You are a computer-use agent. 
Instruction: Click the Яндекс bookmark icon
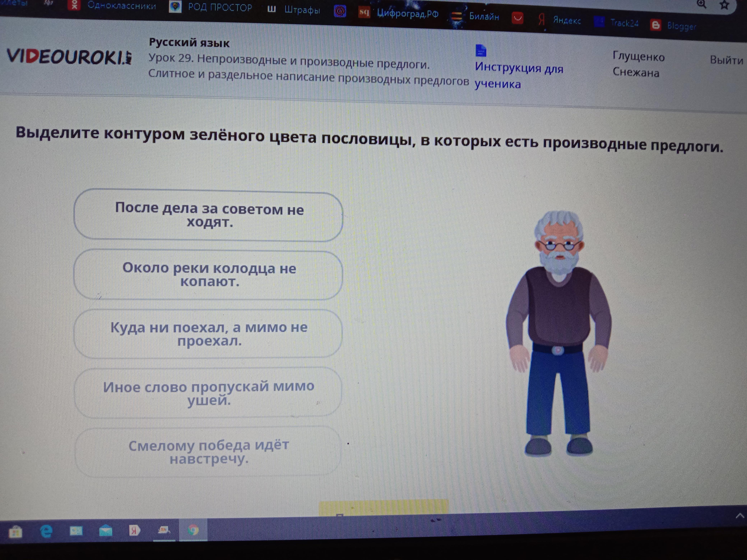pos(541,19)
